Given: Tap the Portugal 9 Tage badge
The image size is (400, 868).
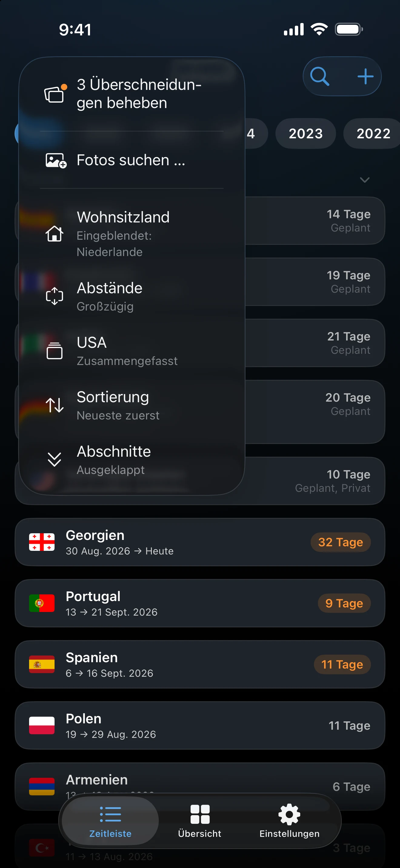Looking at the screenshot, I should tap(344, 603).
